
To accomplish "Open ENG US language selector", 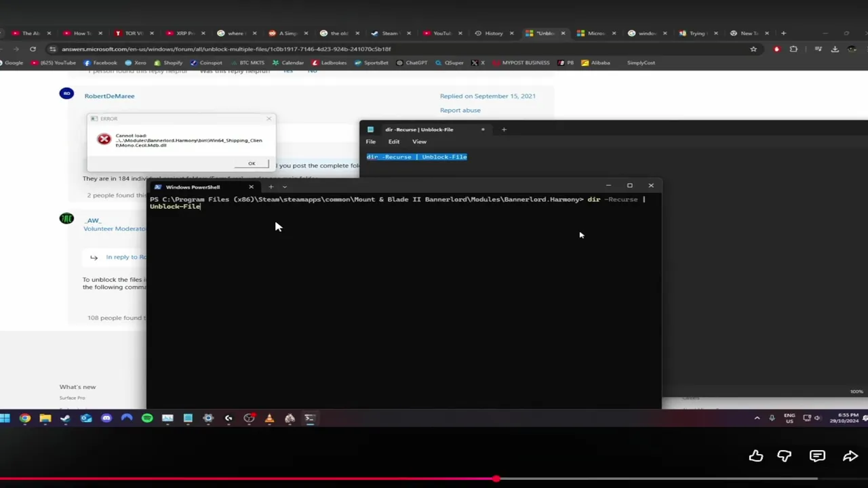I will 789,418.
